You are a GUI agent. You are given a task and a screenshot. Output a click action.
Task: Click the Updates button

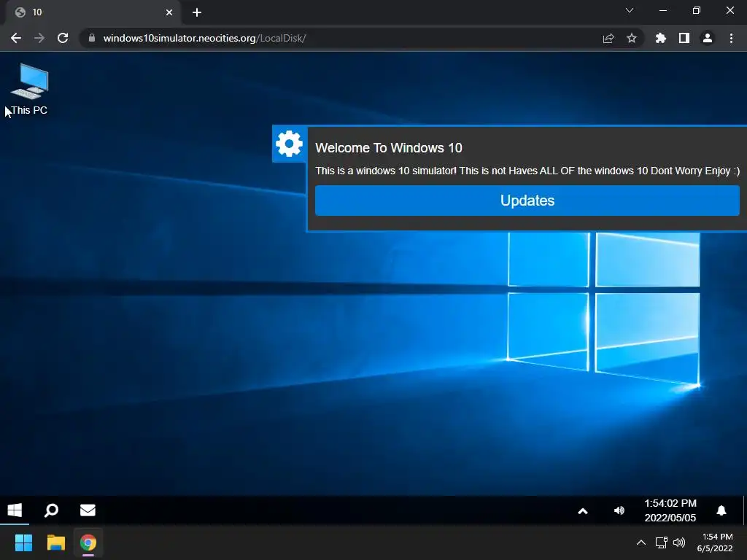click(527, 201)
